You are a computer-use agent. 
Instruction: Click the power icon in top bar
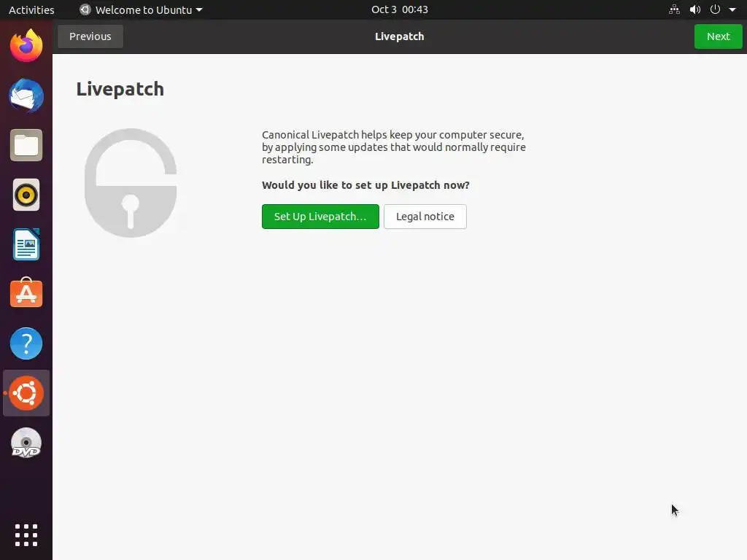click(x=715, y=9)
